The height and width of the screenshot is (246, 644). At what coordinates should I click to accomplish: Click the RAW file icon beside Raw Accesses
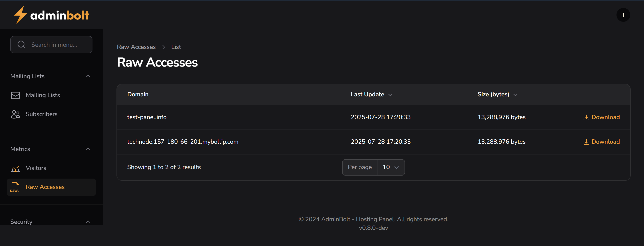tap(15, 187)
